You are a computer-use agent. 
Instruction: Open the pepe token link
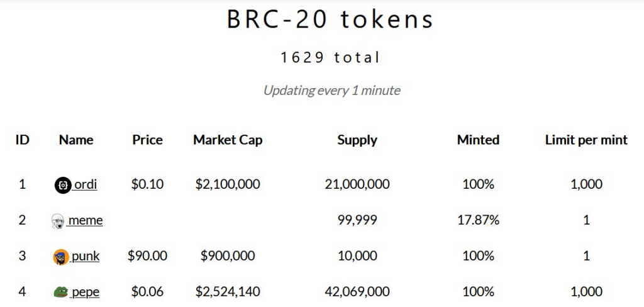(85, 292)
